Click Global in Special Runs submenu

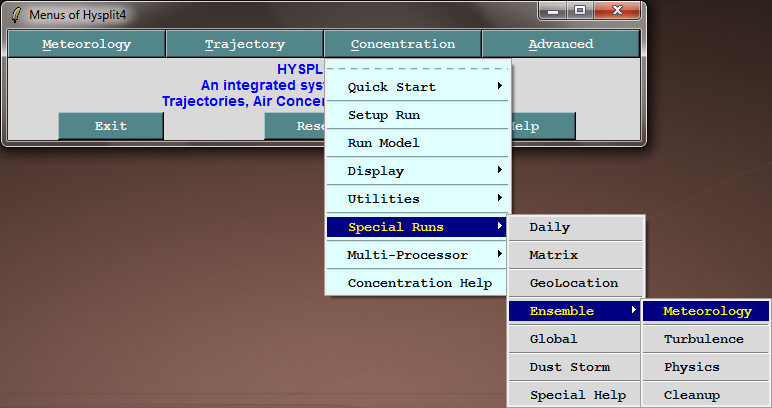[x=575, y=339]
